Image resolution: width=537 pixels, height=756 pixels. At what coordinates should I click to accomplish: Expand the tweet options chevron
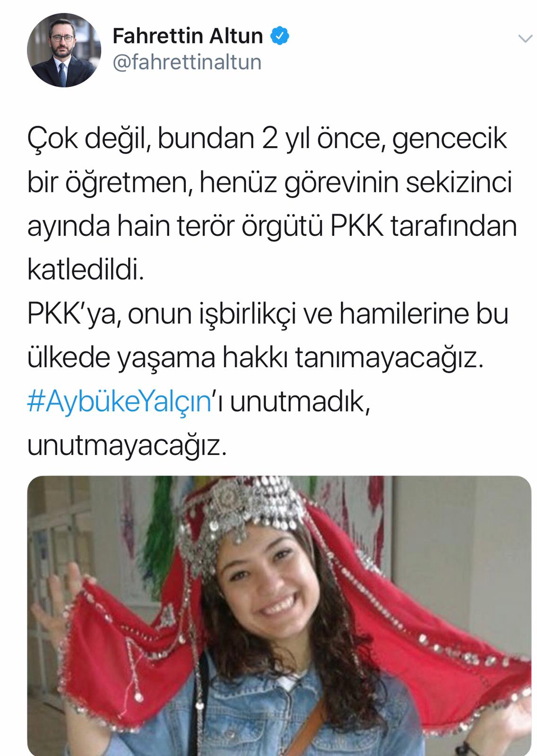coord(525,39)
